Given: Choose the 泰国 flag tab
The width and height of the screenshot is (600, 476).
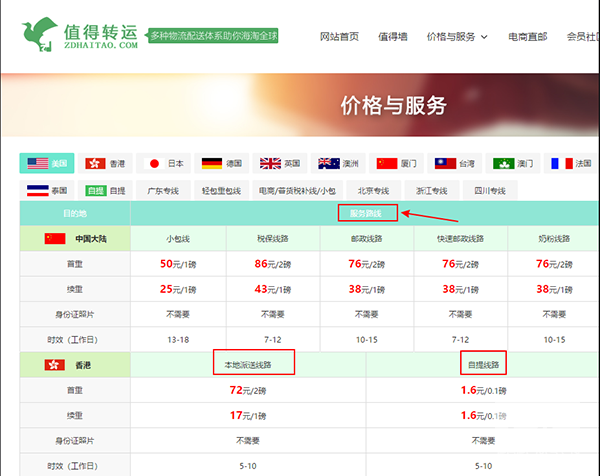Looking at the screenshot, I should point(47,189).
